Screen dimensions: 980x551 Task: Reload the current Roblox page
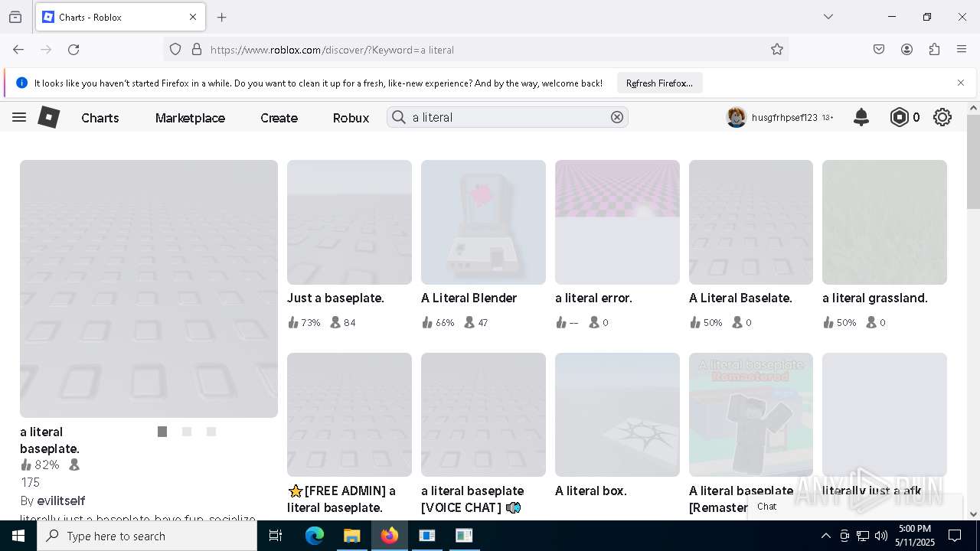tap(73, 50)
